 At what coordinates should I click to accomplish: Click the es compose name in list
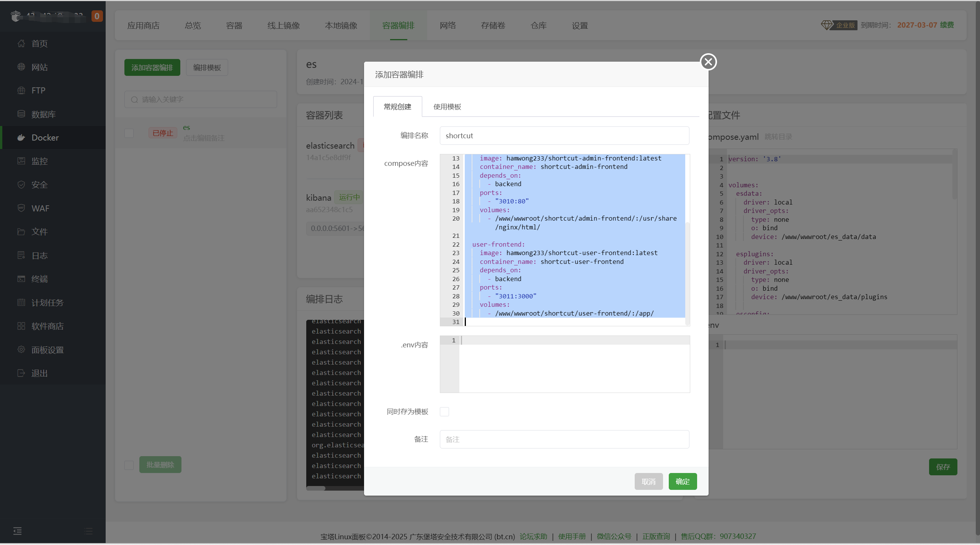click(186, 128)
